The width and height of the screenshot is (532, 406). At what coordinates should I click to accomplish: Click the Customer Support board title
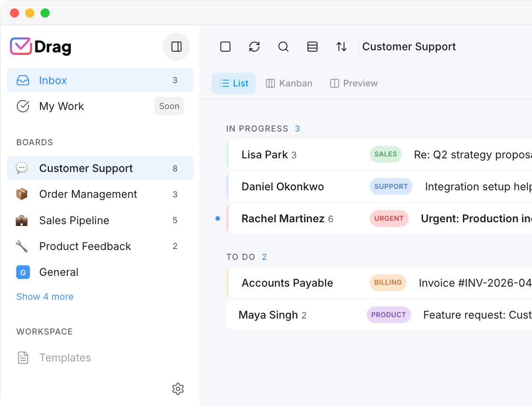(x=409, y=47)
